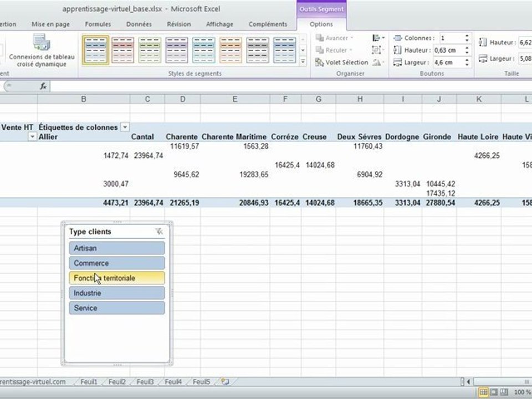Click the Taille Largeur field

[x=525, y=59]
